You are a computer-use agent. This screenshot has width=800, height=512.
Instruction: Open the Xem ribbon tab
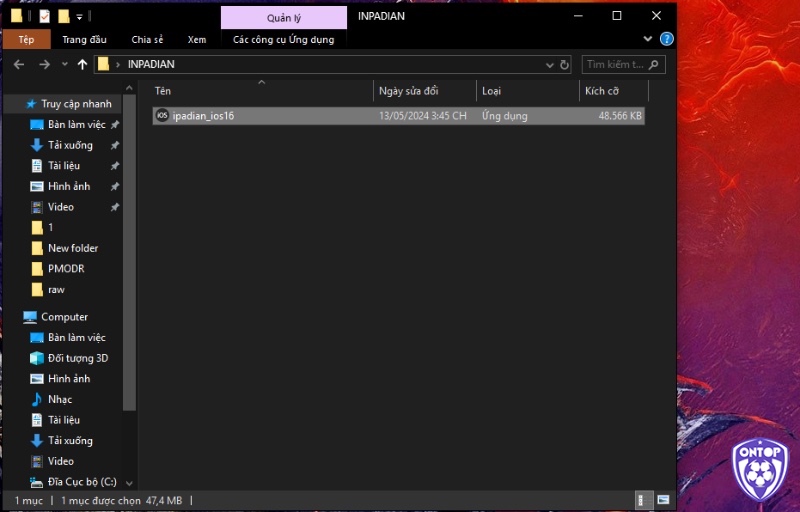tap(196, 39)
